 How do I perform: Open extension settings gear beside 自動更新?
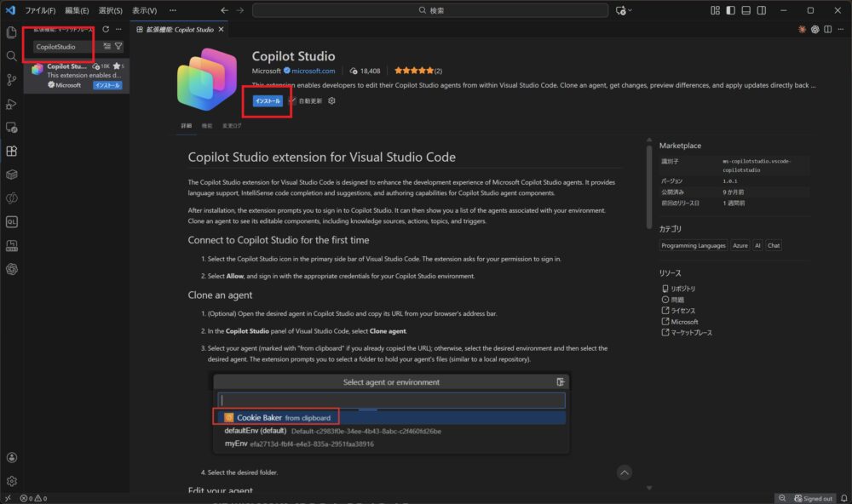point(331,100)
